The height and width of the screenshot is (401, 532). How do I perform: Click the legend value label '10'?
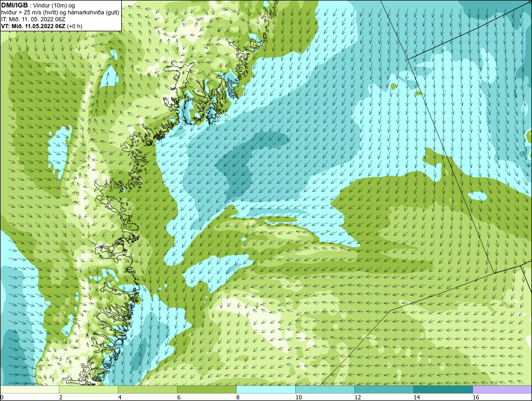tap(298, 397)
